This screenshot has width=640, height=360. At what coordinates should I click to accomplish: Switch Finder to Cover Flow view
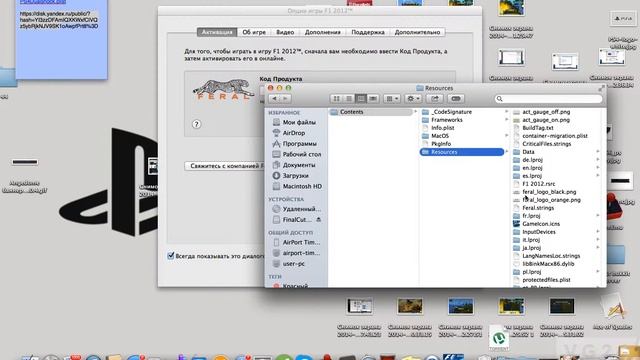point(373,99)
